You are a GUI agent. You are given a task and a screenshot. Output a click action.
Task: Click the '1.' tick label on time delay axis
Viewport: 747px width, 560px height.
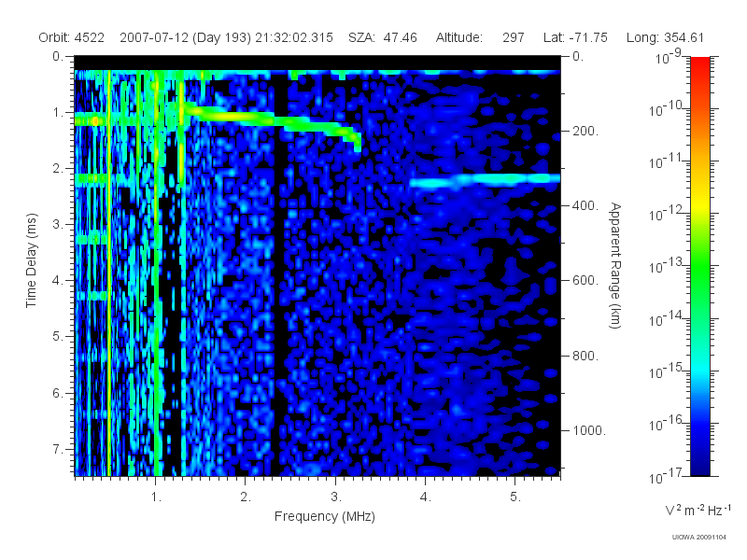point(58,113)
